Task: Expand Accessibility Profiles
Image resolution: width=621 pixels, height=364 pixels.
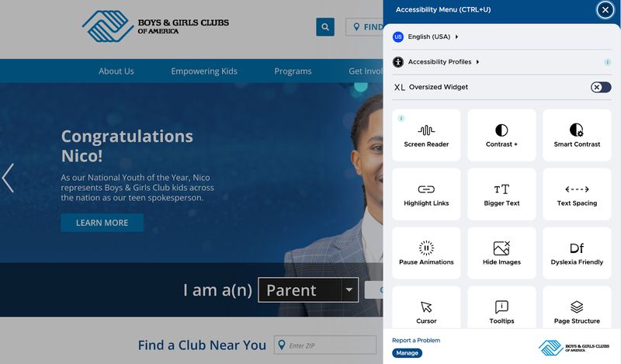Action: 436,62
